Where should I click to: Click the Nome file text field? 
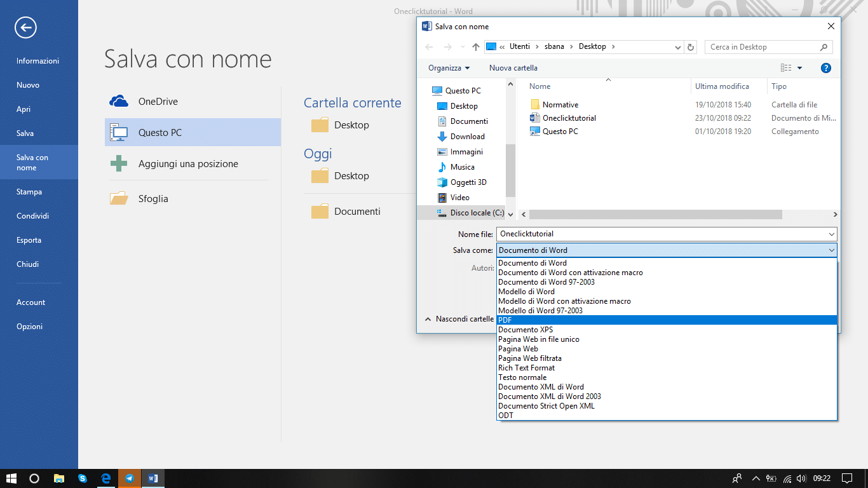[x=661, y=234]
